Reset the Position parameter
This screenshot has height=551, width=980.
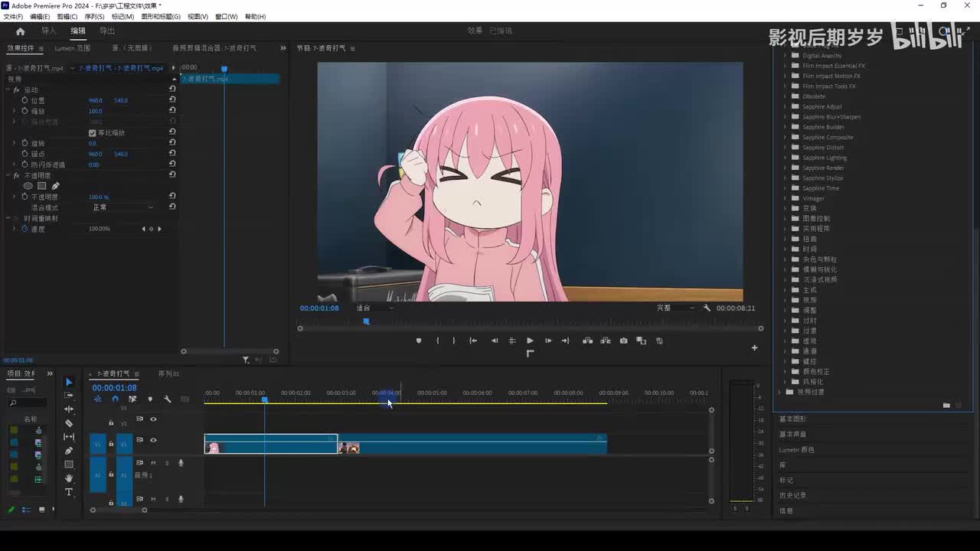click(x=172, y=100)
